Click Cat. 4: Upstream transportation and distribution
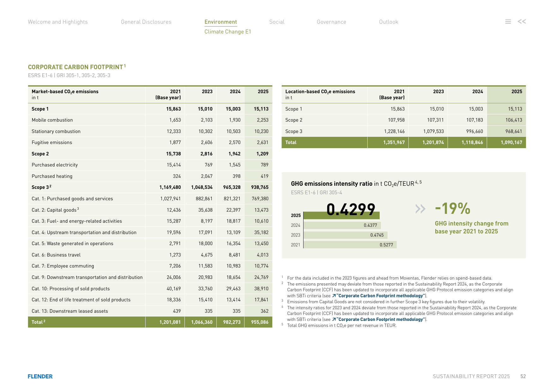 [84, 232]
